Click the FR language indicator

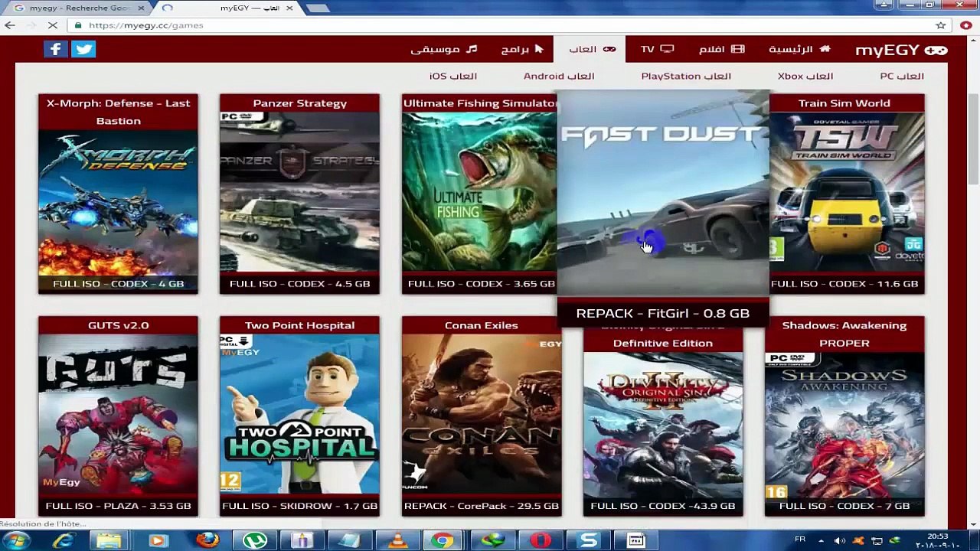coord(800,540)
